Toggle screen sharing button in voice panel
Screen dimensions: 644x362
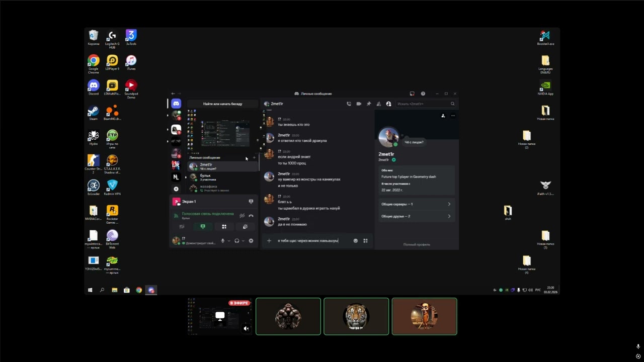203,227
